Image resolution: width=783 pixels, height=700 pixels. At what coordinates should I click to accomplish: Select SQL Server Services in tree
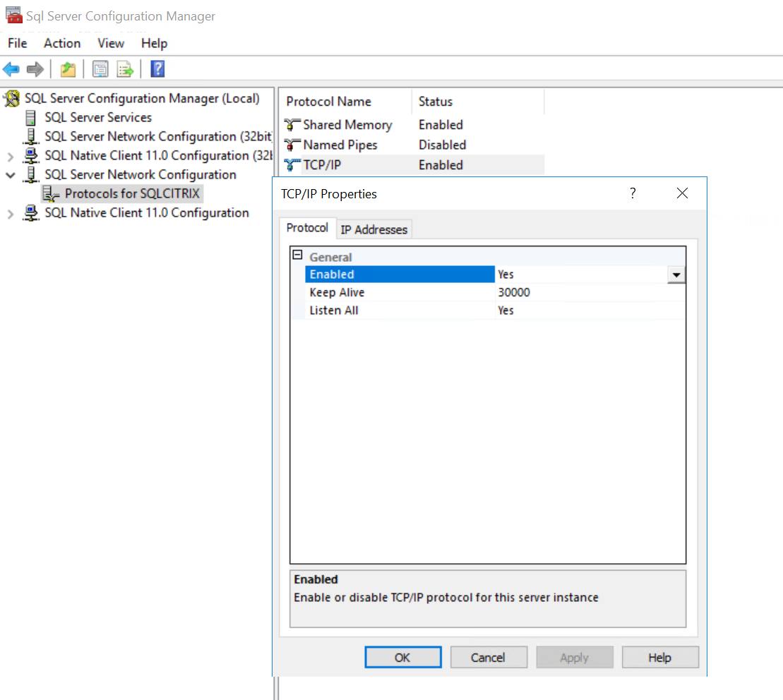coord(97,117)
